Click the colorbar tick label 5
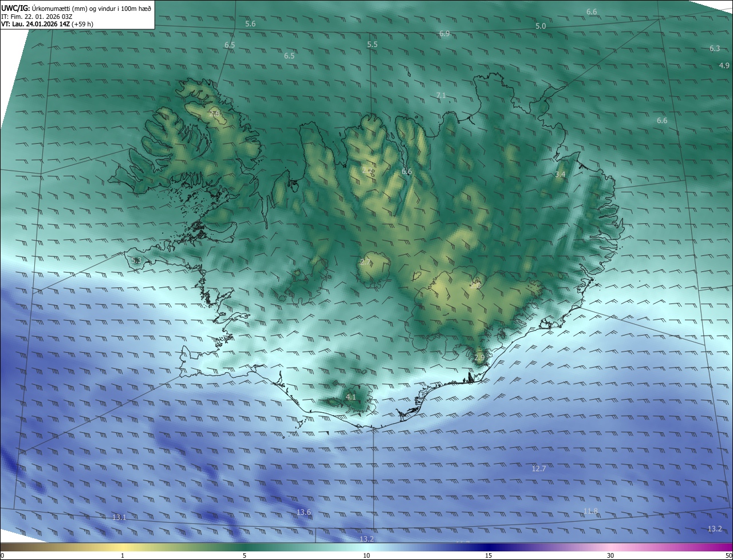This screenshot has height=560, width=733. click(245, 555)
